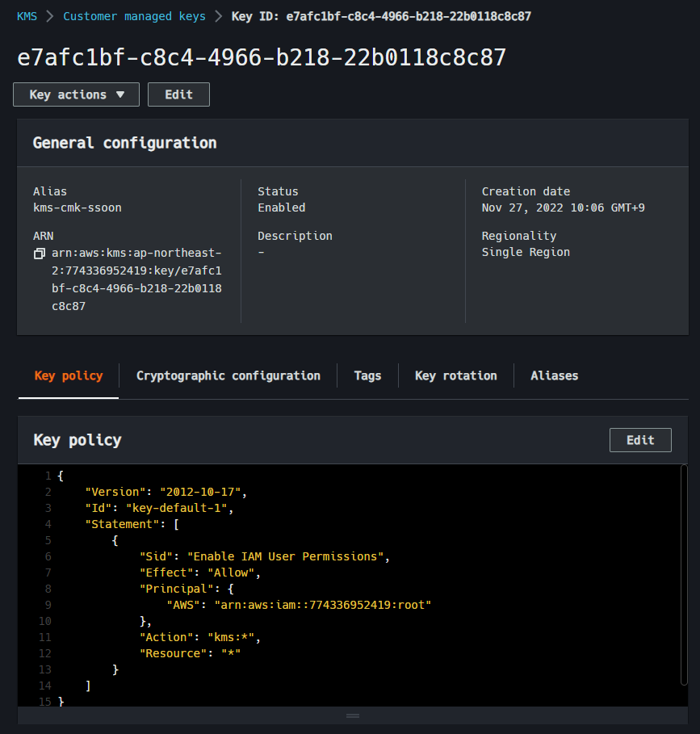
Task: Copy the key ARN with the copy icon
Action: point(40,254)
